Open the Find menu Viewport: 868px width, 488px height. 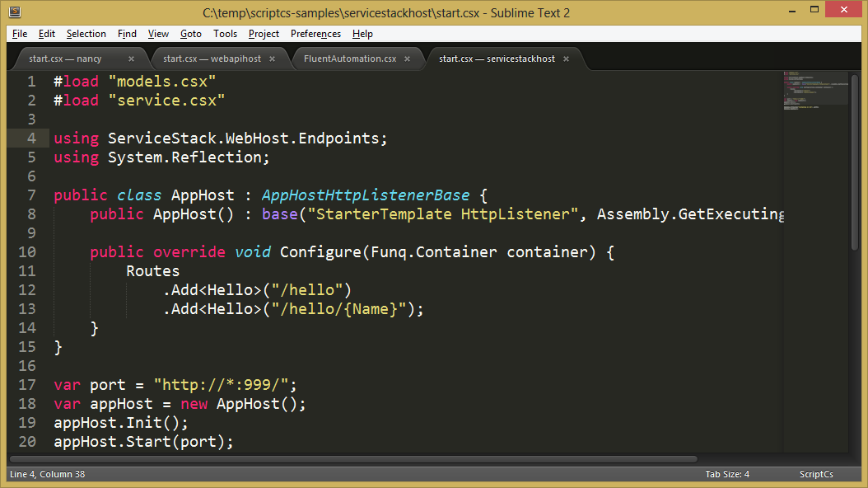(x=127, y=34)
